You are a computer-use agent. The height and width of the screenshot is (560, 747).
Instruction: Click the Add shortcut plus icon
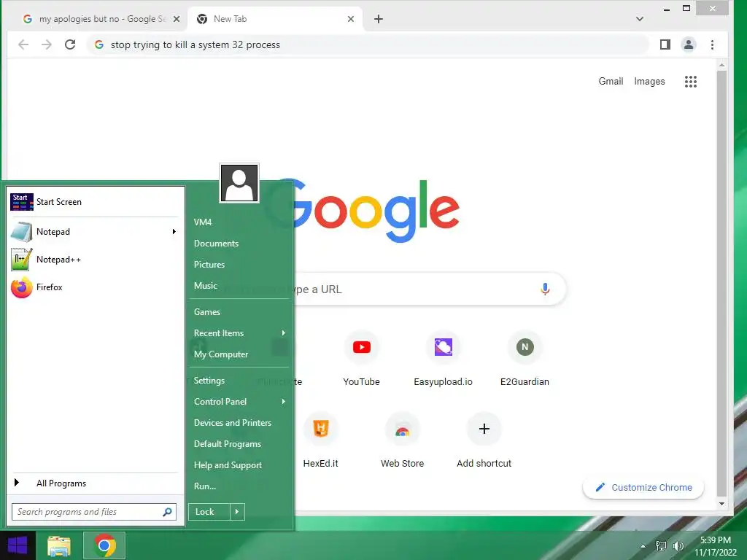coord(484,429)
